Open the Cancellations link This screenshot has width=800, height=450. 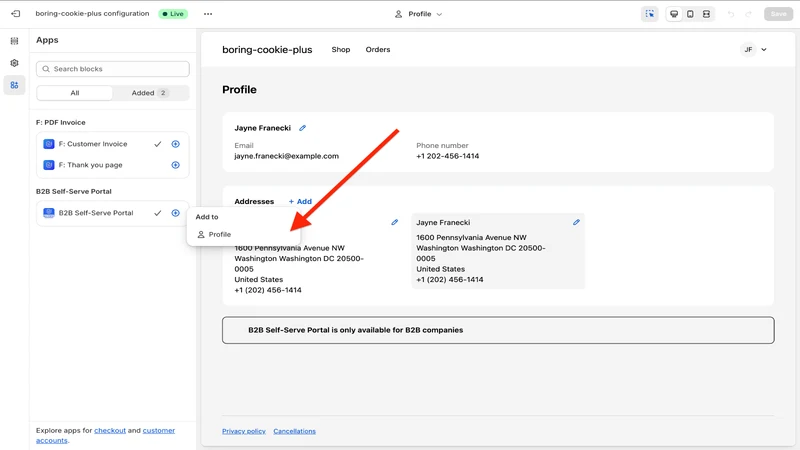294,431
